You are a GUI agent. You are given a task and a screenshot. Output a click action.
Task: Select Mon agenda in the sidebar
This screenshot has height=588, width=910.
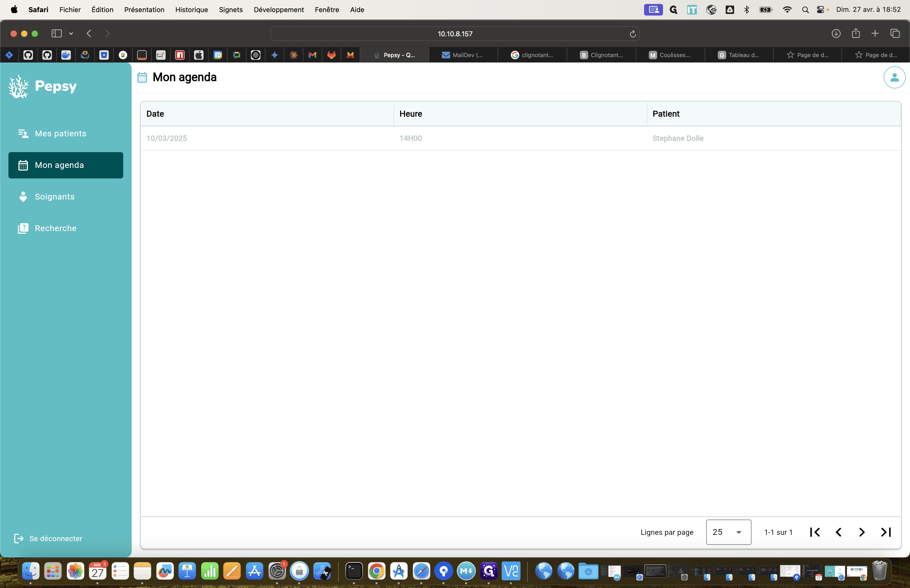pos(66,165)
